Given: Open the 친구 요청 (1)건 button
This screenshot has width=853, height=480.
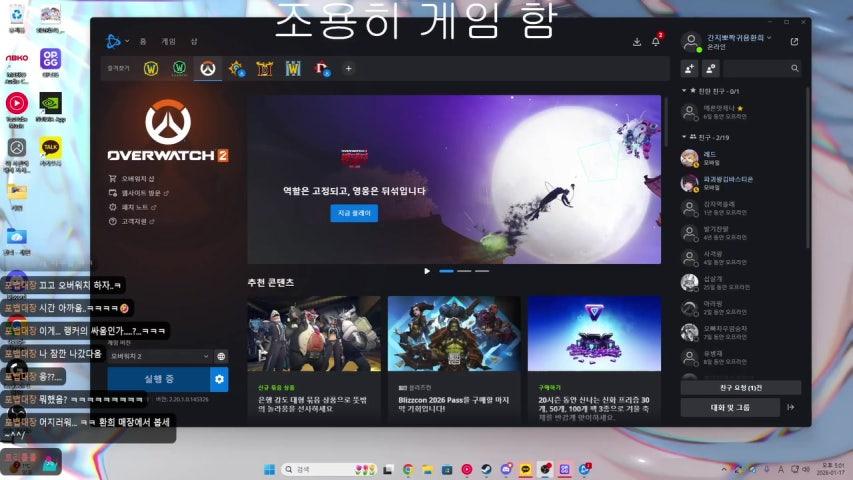Looking at the screenshot, I should pyautogui.click(x=740, y=387).
